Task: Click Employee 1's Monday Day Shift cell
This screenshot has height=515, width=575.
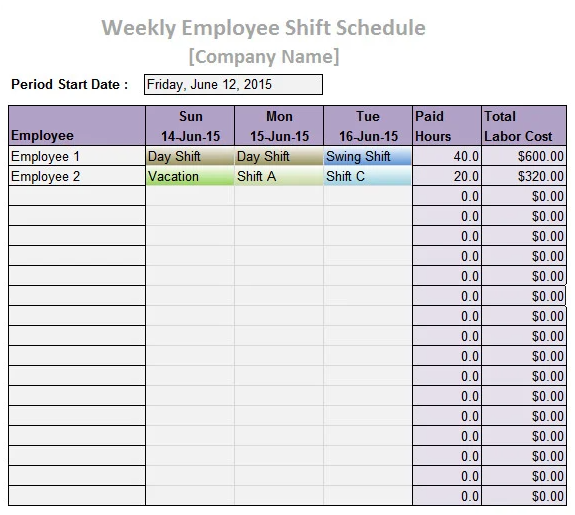Action: [279, 156]
